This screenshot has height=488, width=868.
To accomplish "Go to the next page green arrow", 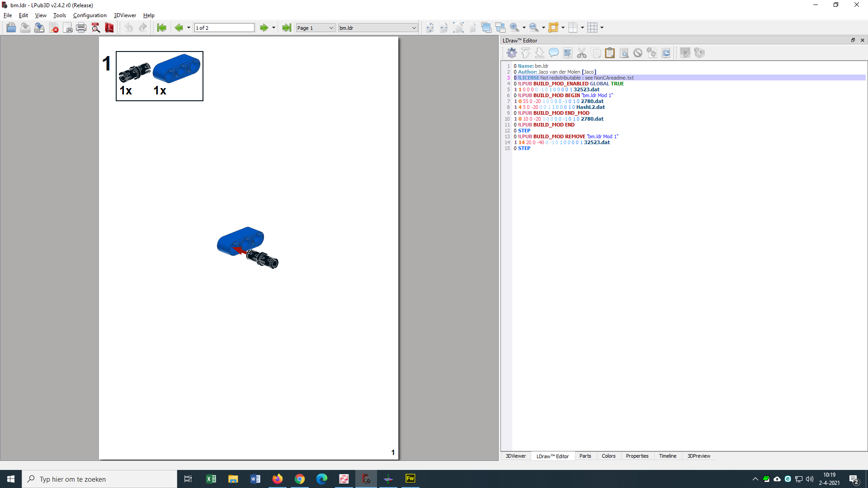I will (x=264, y=28).
